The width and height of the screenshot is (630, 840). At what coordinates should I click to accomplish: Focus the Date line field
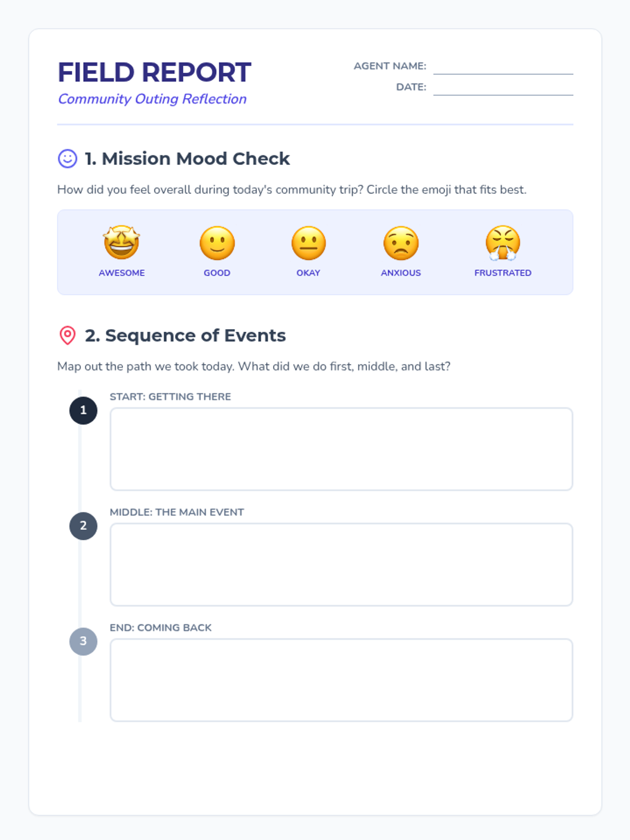503,88
